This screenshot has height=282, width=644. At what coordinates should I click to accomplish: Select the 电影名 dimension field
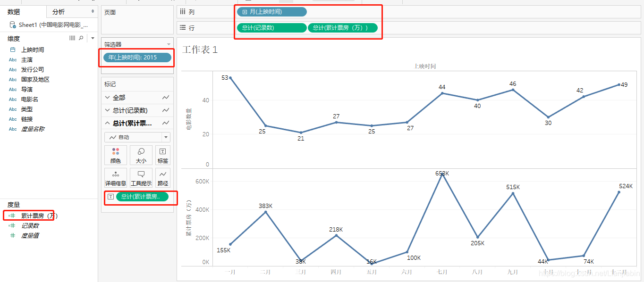[x=30, y=100]
